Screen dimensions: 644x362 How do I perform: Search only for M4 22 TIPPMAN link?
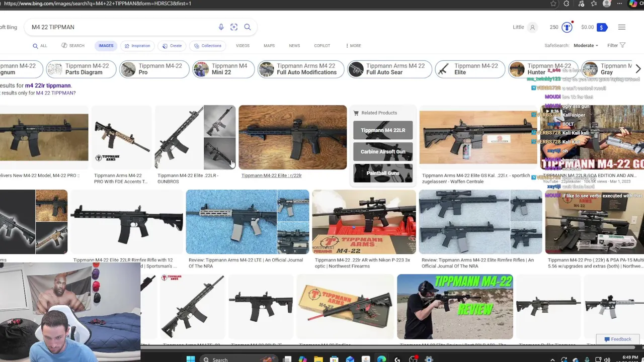tap(55, 93)
